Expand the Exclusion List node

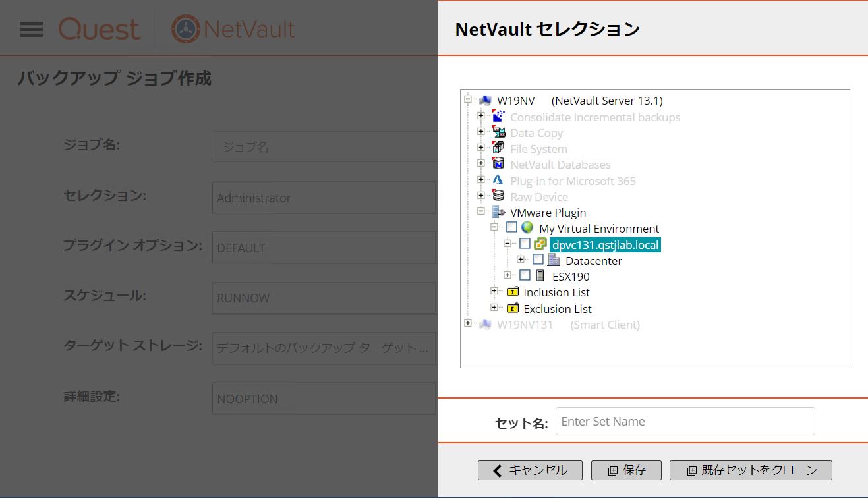click(494, 308)
